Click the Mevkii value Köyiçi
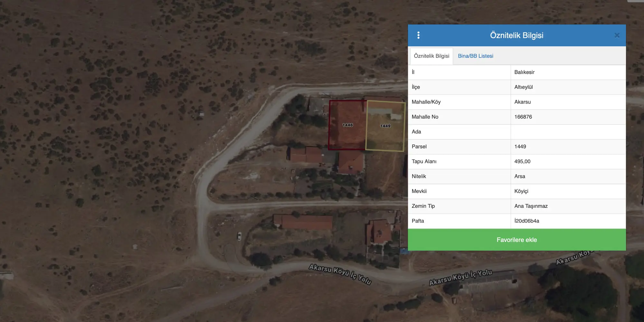 point(521,191)
